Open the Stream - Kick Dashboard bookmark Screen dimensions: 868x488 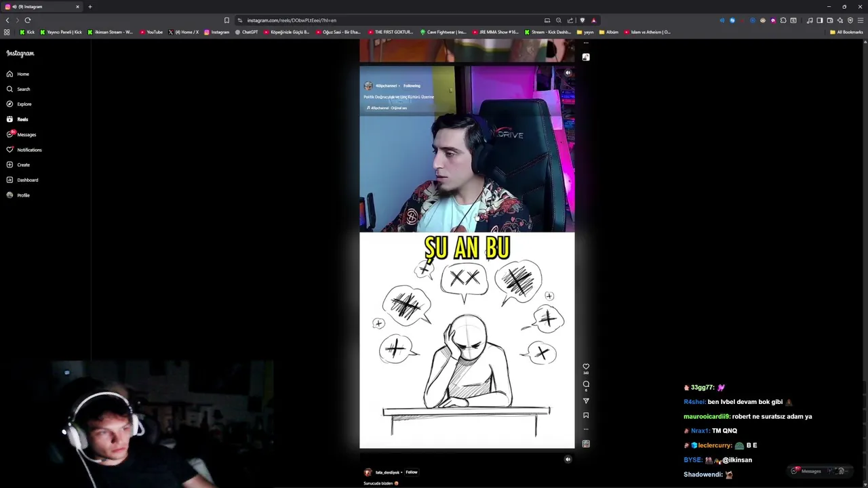coord(548,32)
